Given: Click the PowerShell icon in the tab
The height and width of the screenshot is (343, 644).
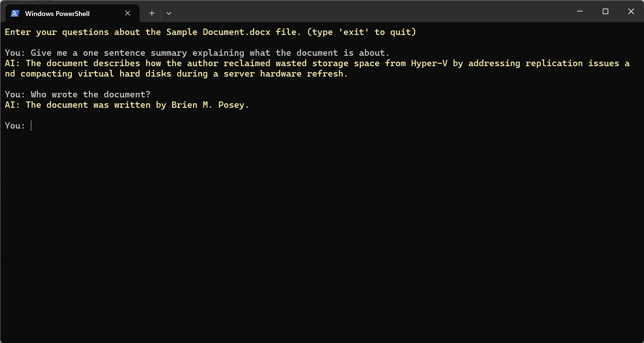Looking at the screenshot, I should [x=15, y=13].
